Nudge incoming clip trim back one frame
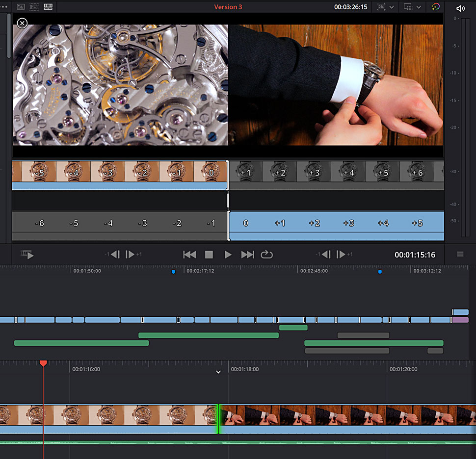The height and width of the screenshot is (459, 476). coord(326,254)
